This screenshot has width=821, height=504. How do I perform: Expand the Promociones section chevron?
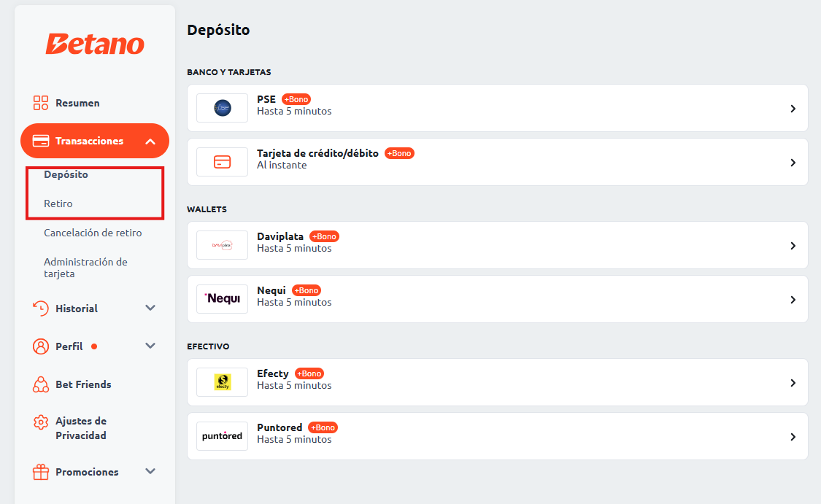click(150, 471)
